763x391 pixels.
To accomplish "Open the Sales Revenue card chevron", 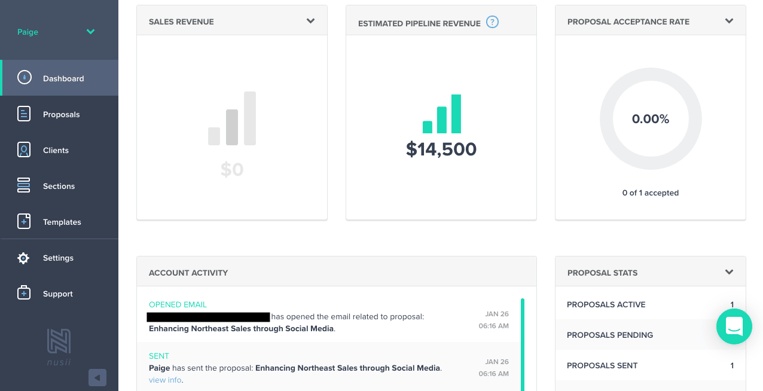I will pos(310,21).
